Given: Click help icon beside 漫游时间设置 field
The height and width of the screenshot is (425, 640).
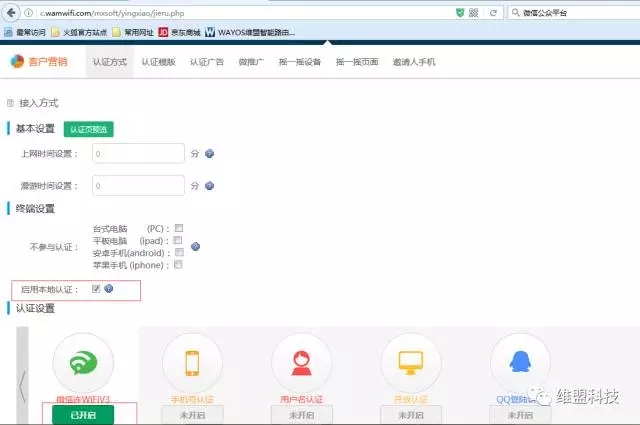Looking at the screenshot, I should pos(210,186).
